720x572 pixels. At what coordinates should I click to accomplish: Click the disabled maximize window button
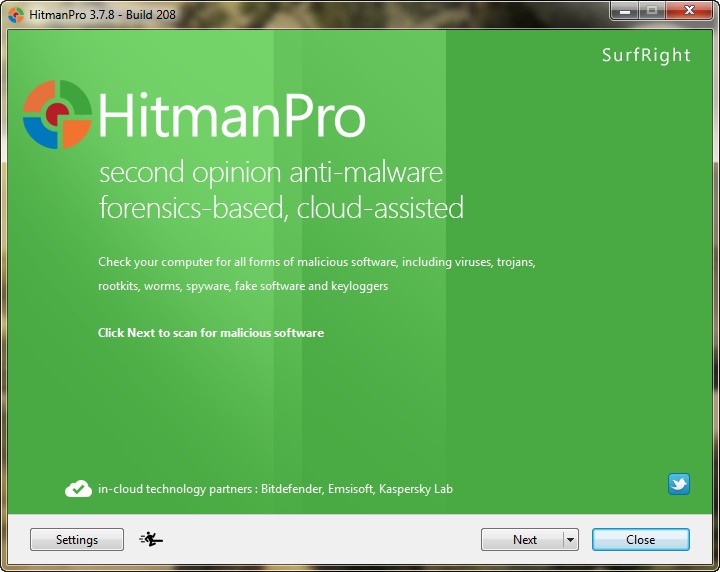(652, 11)
